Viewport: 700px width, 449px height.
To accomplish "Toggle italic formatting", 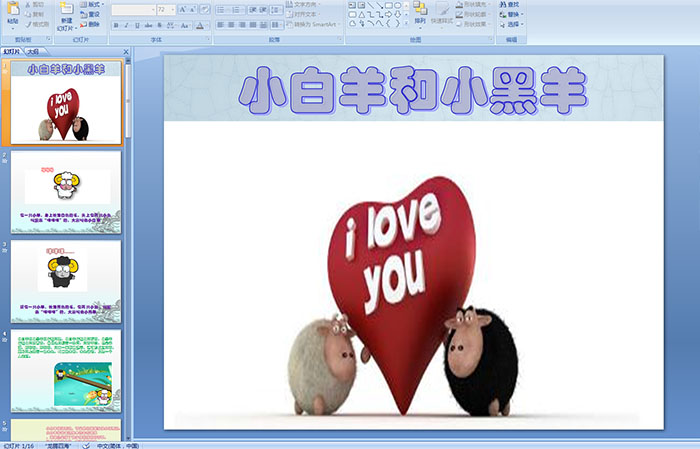I will pos(126,25).
